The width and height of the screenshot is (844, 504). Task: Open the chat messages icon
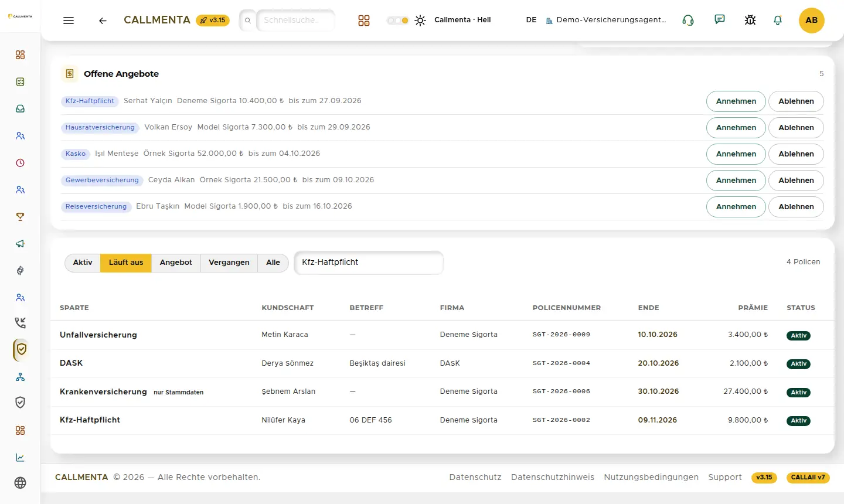click(x=720, y=20)
